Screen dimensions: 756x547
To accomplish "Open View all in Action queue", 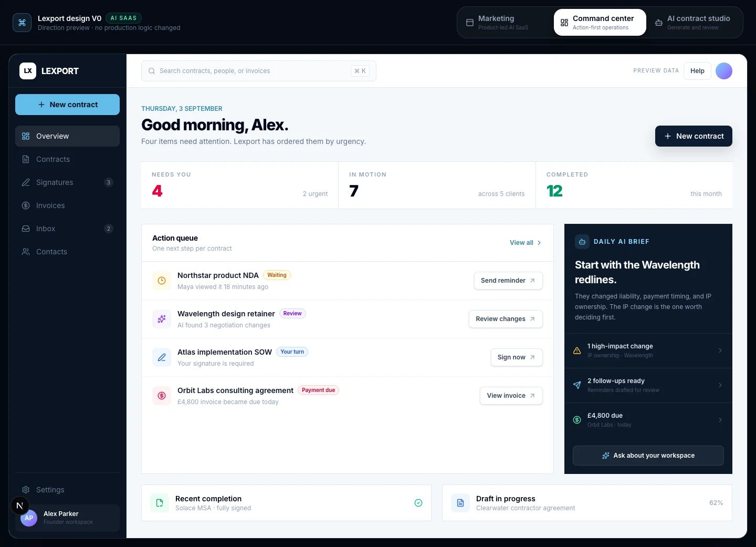I will point(526,243).
